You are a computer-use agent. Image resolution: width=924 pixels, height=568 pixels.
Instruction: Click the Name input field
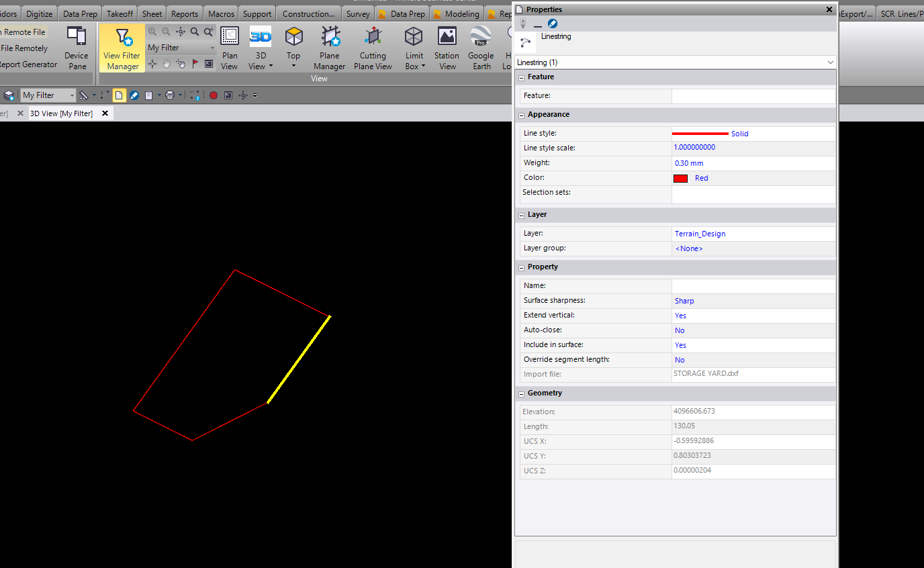click(753, 286)
